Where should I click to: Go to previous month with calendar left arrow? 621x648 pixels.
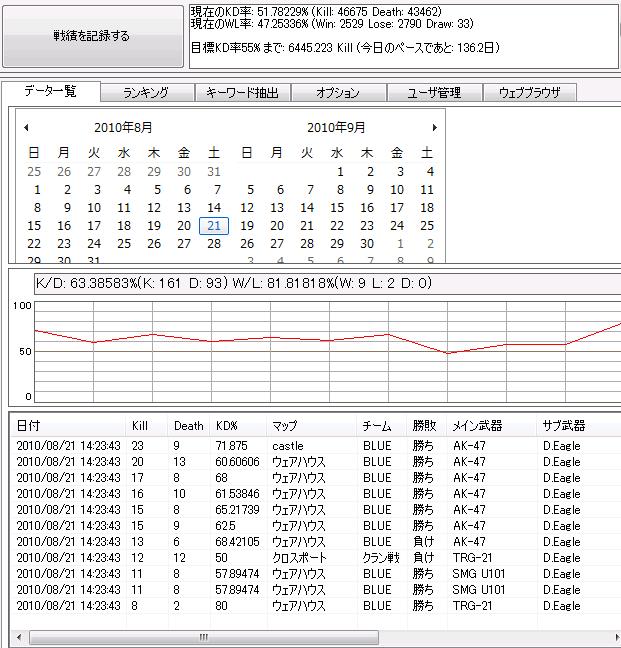click(26, 127)
